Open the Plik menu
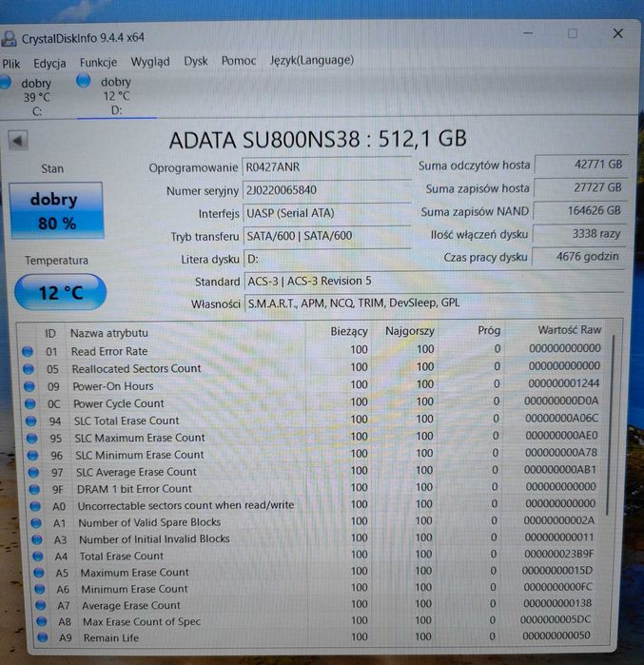 click(11, 64)
